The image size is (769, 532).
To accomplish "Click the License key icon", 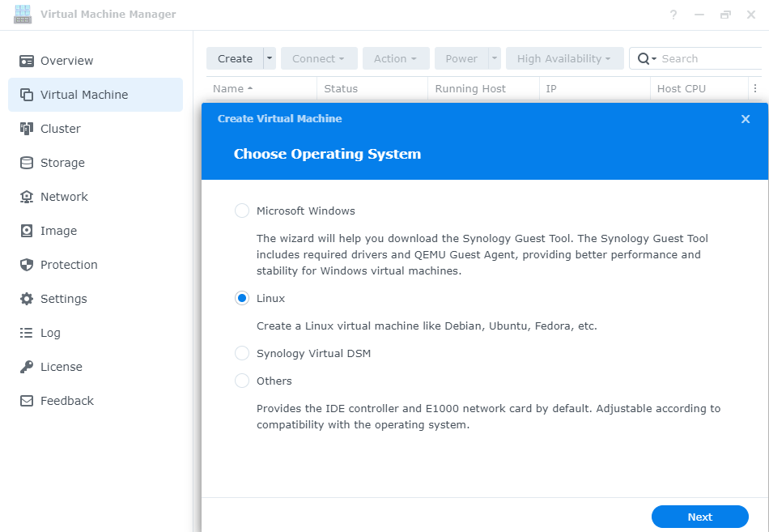I will click(x=27, y=367).
